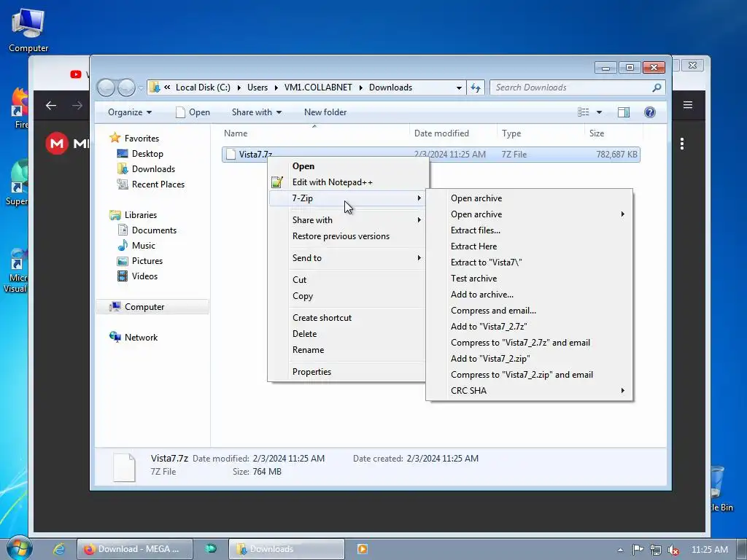The height and width of the screenshot is (560, 747).
Task: Click the Pictures library icon
Action: pyautogui.click(x=123, y=260)
